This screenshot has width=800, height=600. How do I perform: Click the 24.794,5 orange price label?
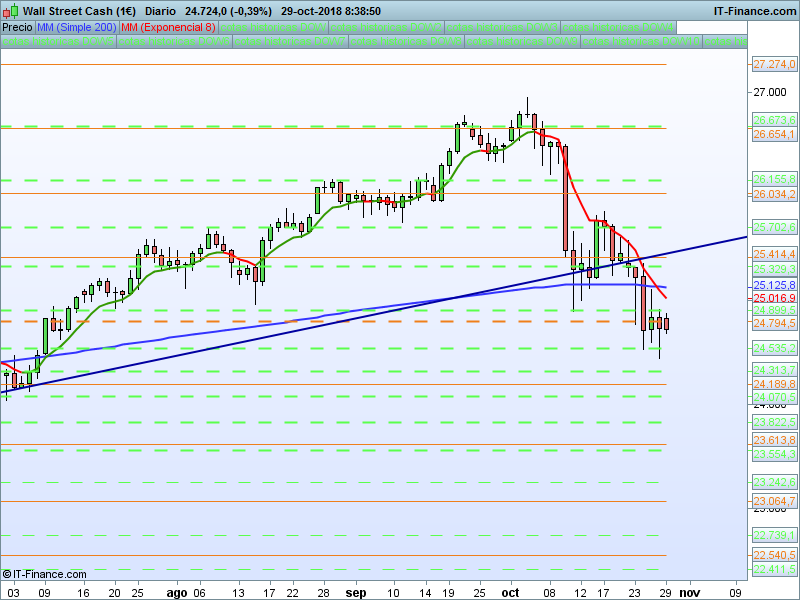(x=774, y=323)
